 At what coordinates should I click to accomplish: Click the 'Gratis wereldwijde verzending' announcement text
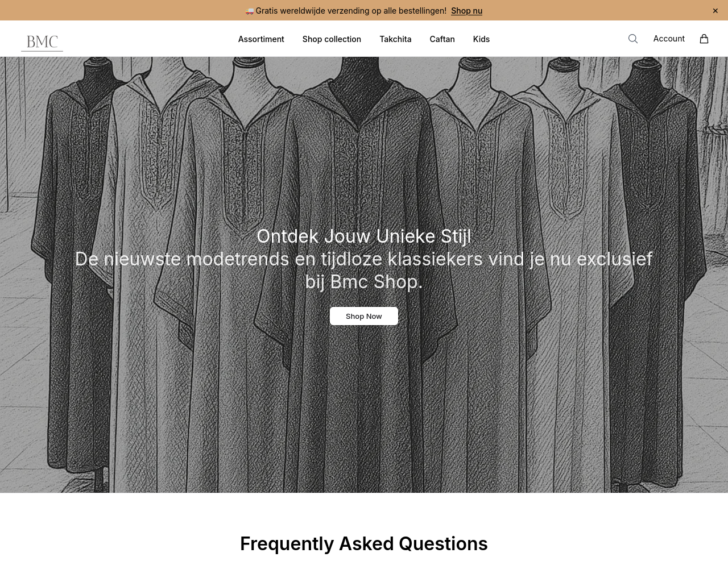pyautogui.click(x=351, y=11)
